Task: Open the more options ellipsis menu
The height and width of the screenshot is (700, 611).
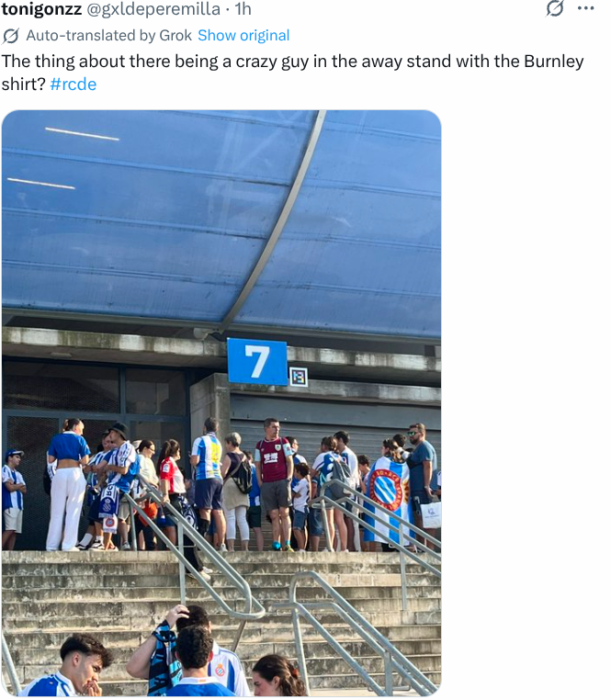Action: tap(585, 9)
